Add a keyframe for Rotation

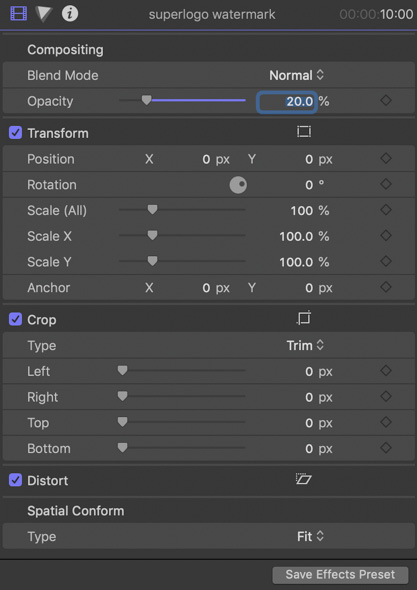click(x=386, y=184)
